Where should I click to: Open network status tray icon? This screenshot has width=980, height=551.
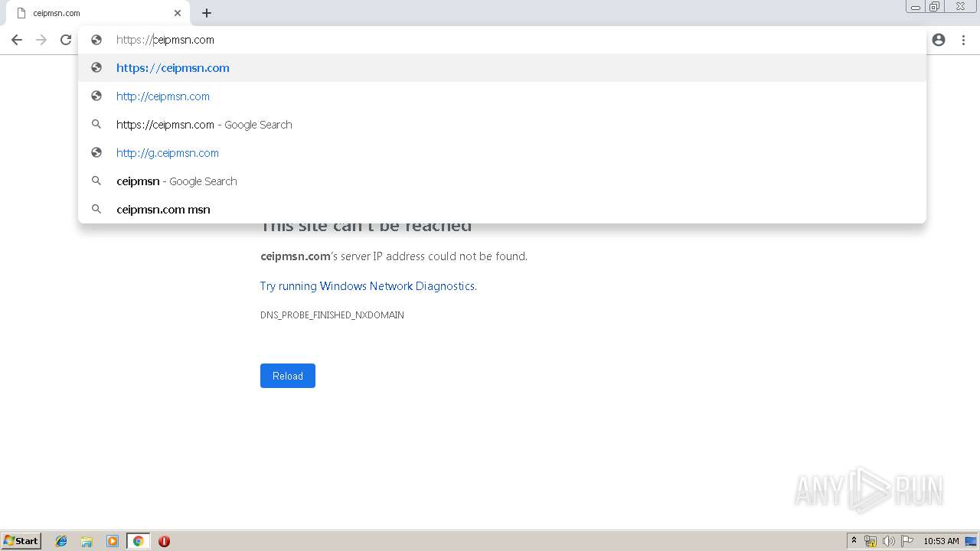[x=871, y=541]
